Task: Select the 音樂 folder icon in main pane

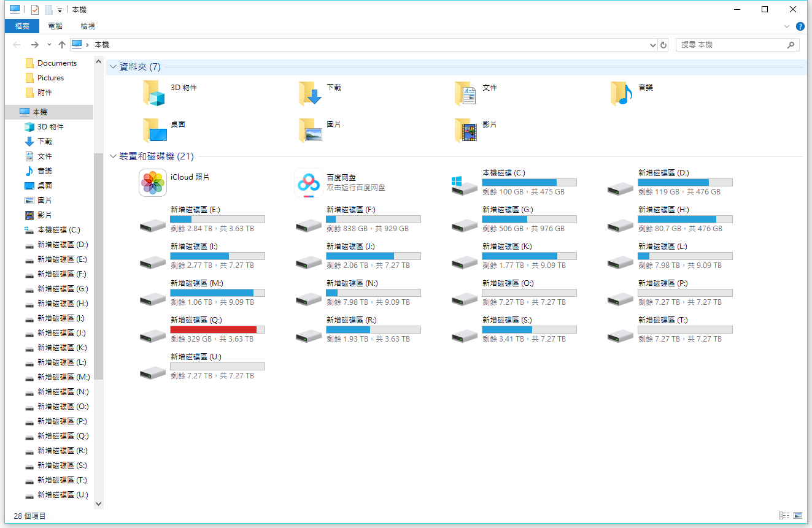Action: (622, 94)
